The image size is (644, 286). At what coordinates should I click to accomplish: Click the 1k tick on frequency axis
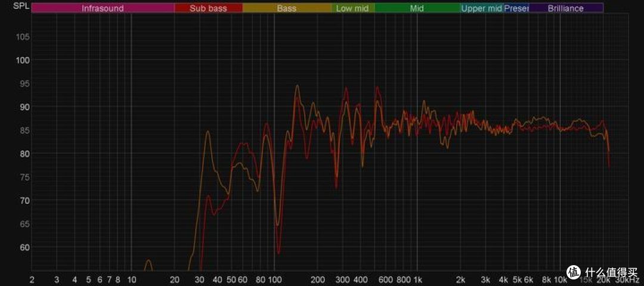(x=417, y=279)
